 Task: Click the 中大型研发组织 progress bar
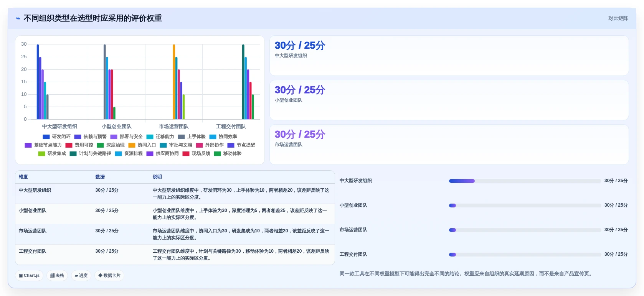[525, 181]
